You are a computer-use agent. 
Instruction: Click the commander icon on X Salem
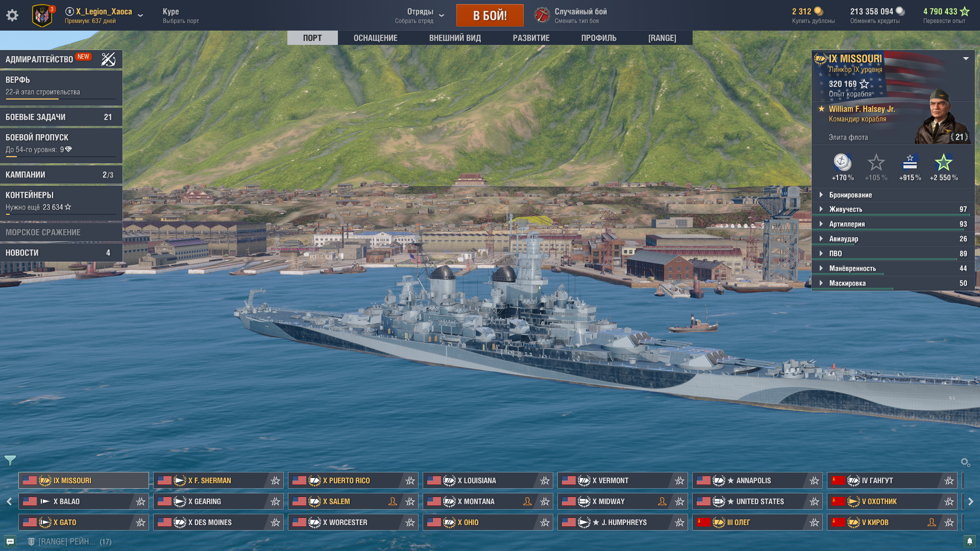[x=393, y=502]
